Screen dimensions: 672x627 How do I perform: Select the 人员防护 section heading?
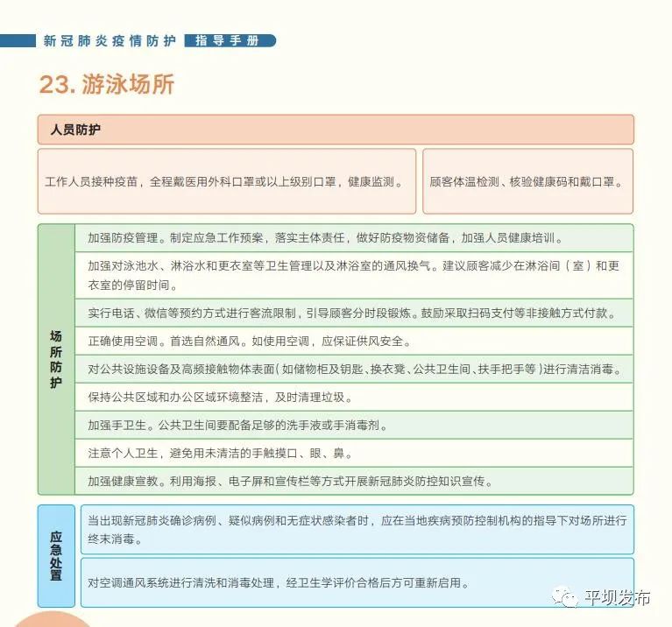point(336,130)
